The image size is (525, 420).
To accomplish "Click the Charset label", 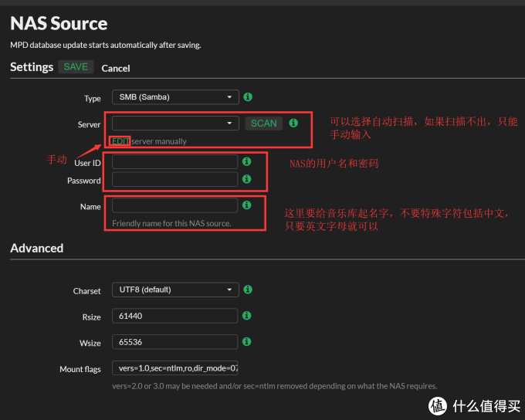I will [x=86, y=291].
